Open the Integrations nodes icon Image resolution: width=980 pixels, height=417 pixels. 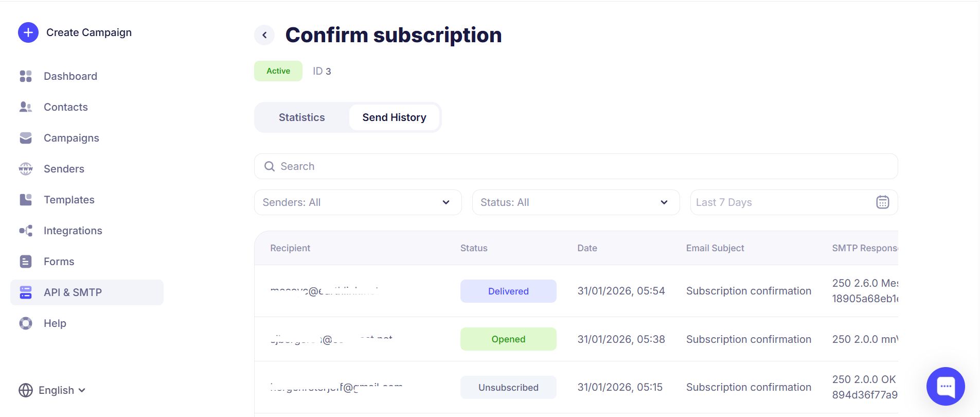26,231
